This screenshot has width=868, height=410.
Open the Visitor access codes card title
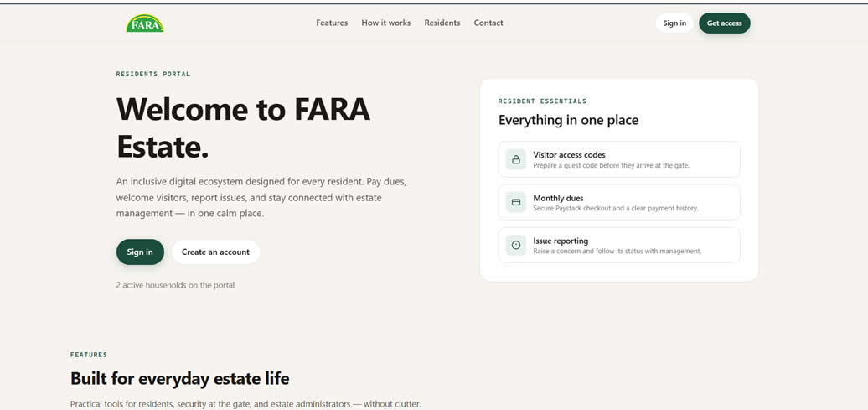(569, 154)
